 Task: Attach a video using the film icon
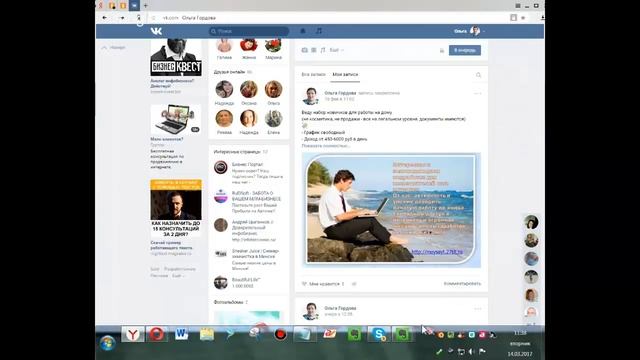pyautogui.click(x=313, y=50)
